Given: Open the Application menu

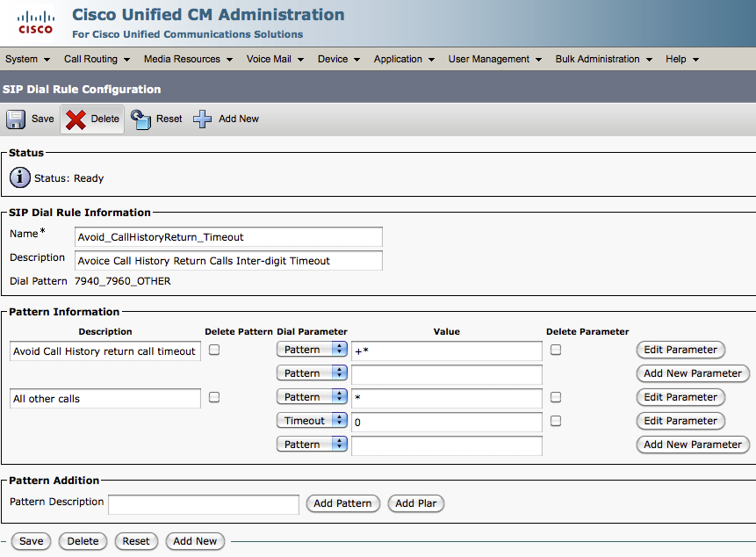Looking at the screenshot, I should point(404,60).
